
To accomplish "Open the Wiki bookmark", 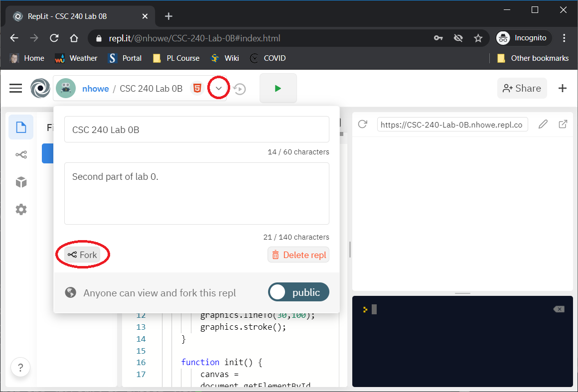I will pyautogui.click(x=225, y=58).
